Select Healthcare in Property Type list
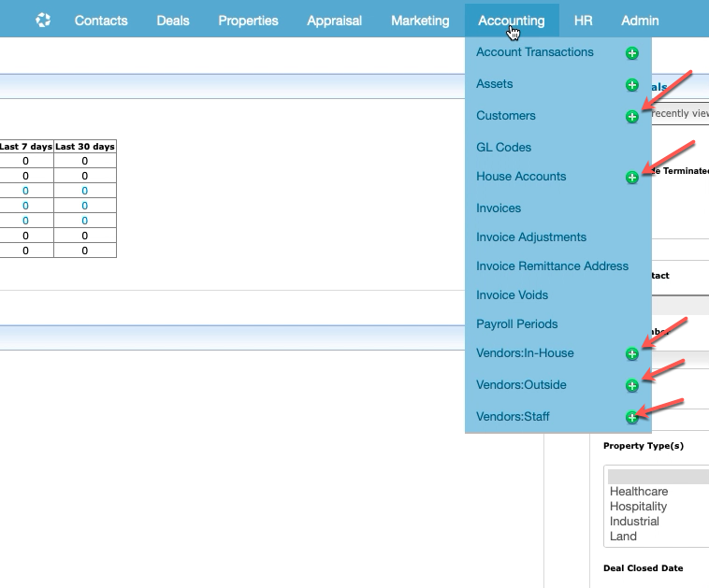The image size is (709, 588). pos(641,491)
